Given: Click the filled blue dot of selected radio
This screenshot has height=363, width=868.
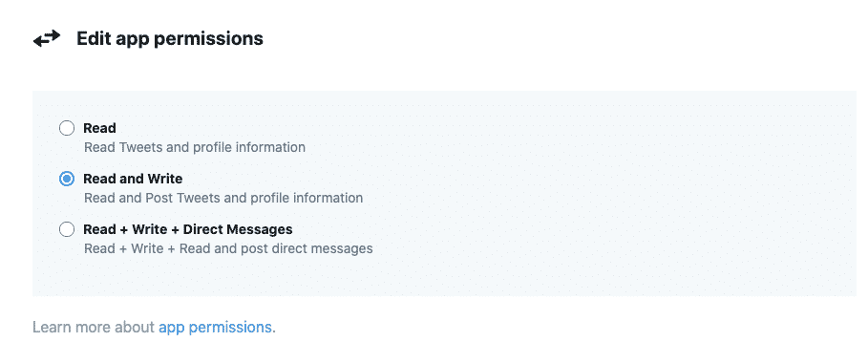Looking at the screenshot, I should [67, 179].
